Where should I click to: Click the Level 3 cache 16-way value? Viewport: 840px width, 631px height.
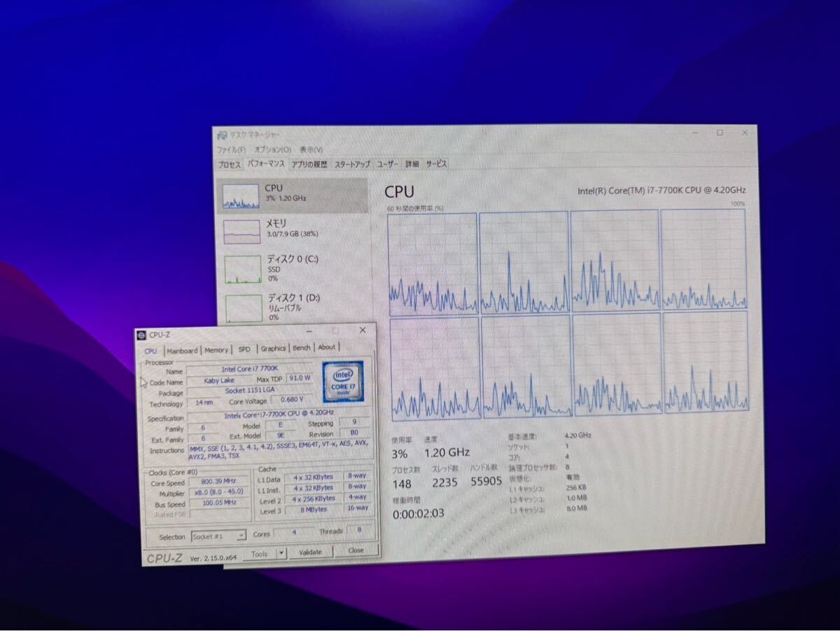(357, 508)
